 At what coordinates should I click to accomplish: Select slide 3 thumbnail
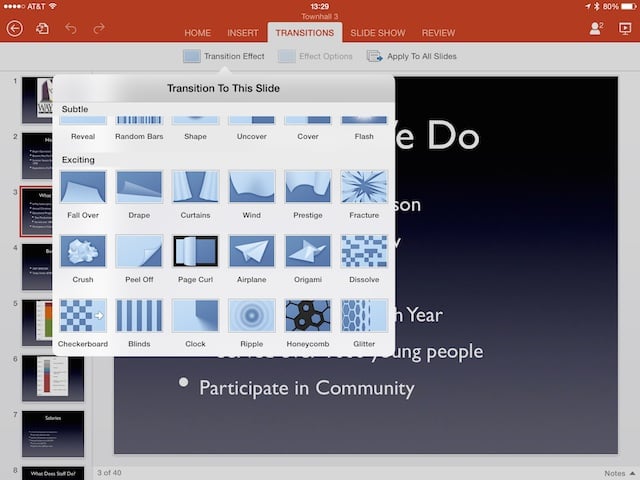click(37, 211)
